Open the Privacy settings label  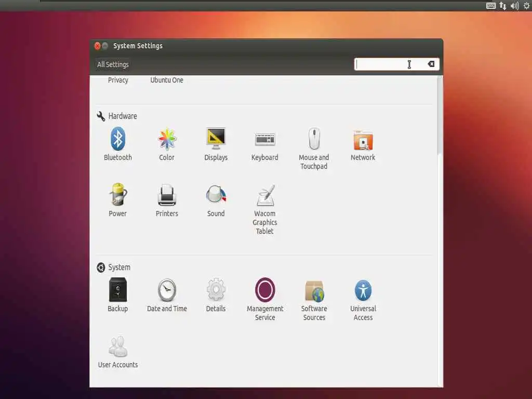(118, 80)
